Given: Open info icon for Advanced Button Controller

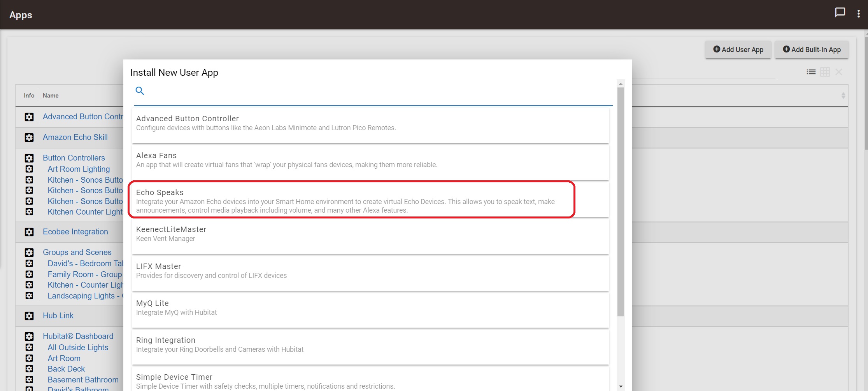Looking at the screenshot, I should pos(29,117).
